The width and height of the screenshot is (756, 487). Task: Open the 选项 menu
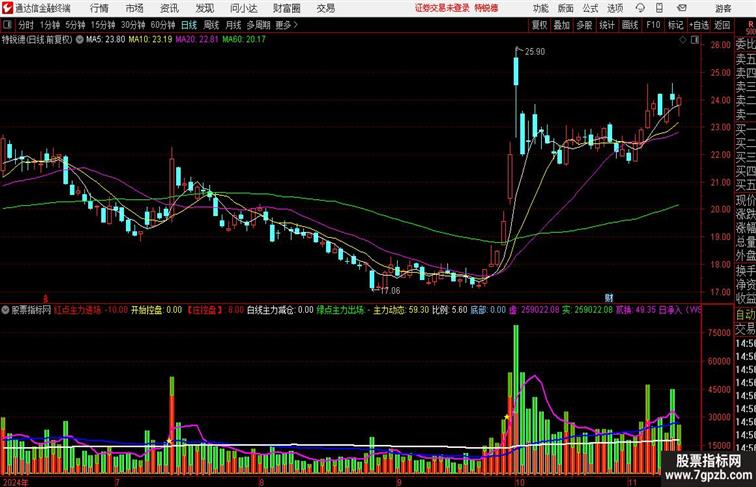coord(615,8)
